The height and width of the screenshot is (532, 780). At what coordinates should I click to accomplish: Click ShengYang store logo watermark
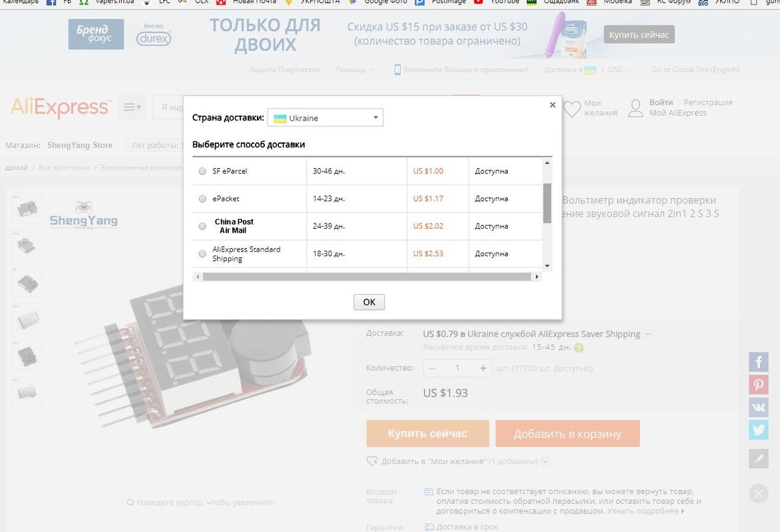(x=84, y=215)
